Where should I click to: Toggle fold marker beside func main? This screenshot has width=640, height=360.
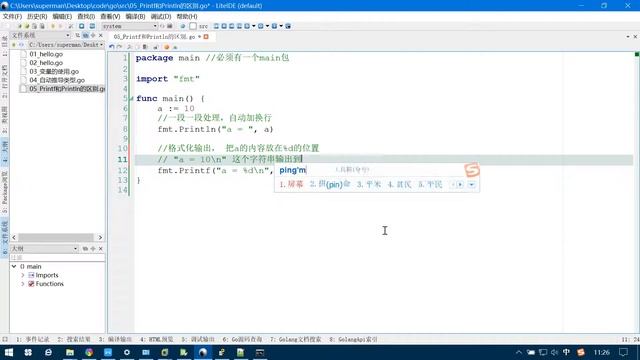tap(131, 98)
